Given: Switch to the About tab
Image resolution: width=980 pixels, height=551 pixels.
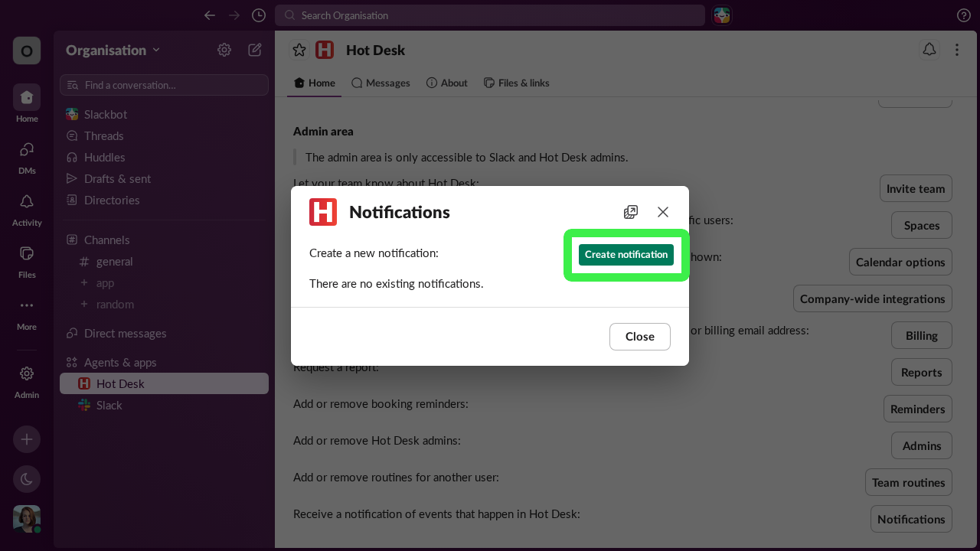Looking at the screenshot, I should tap(447, 83).
